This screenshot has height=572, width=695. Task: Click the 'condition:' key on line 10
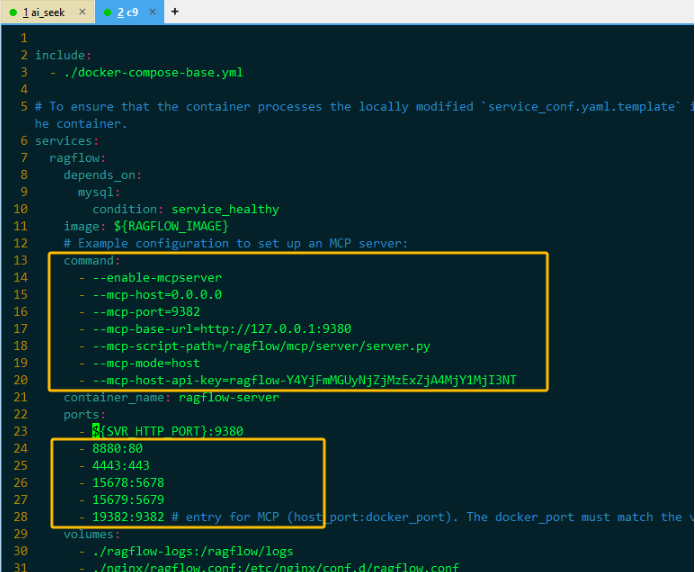[x=128, y=209]
